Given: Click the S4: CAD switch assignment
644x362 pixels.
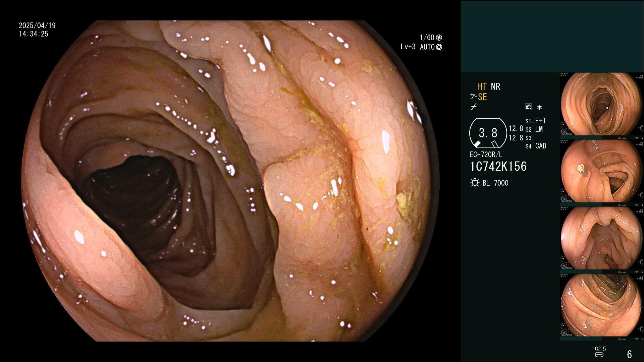Looking at the screenshot, I should [536, 146].
